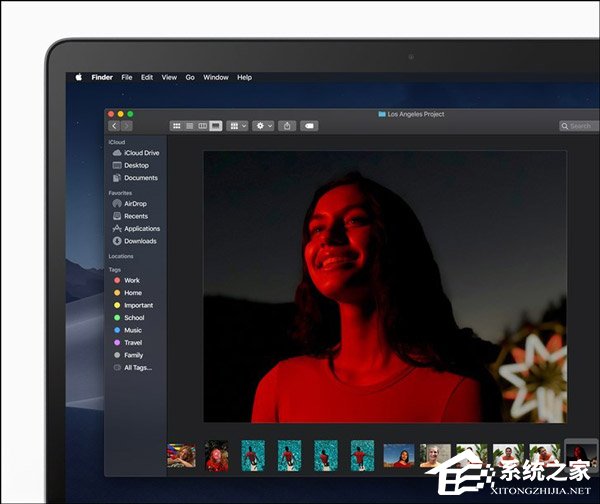This screenshot has height=504, width=600.
Task: Open the File menu
Action: click(x=127, y=77)
